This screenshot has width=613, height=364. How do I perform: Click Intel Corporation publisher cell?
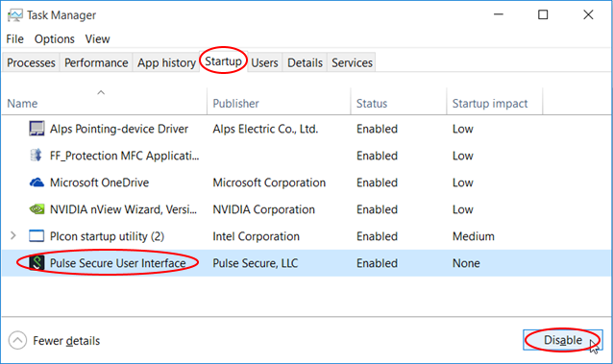click(257, 236)
